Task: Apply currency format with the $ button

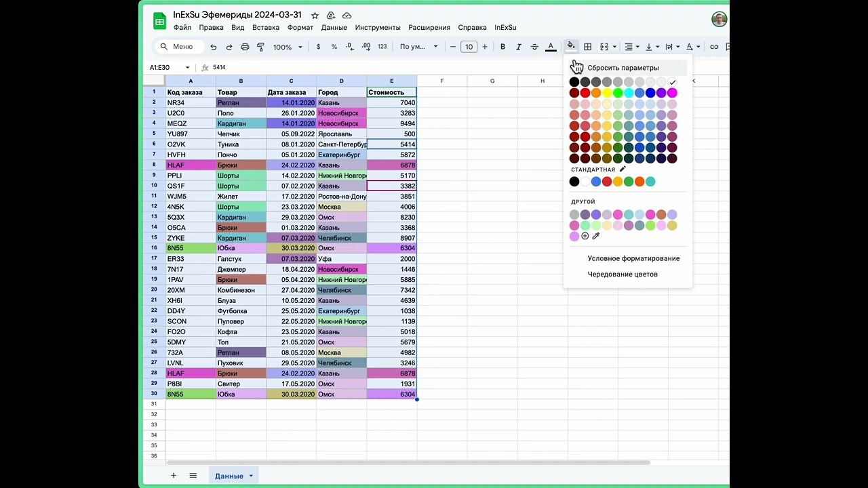Action: pos(319,47)
